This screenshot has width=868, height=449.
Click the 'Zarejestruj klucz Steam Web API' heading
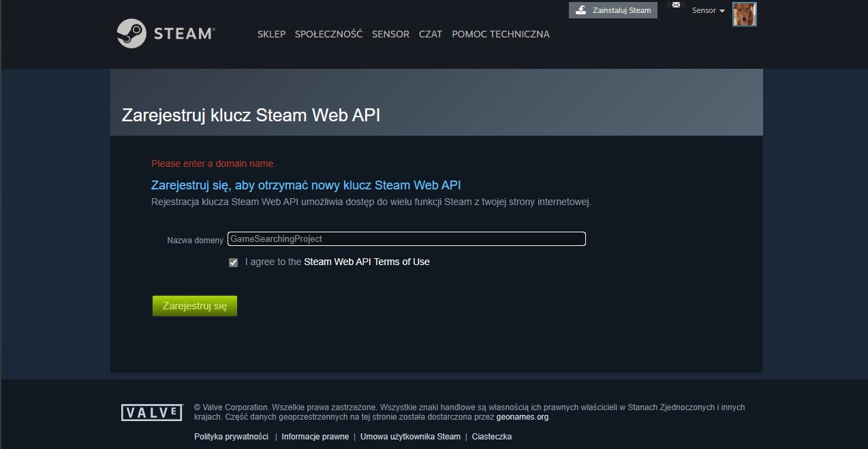(x=251, y=115)
